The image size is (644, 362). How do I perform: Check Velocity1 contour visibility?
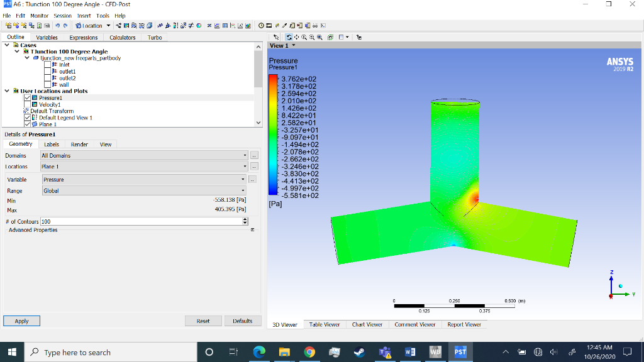[28, 104]
